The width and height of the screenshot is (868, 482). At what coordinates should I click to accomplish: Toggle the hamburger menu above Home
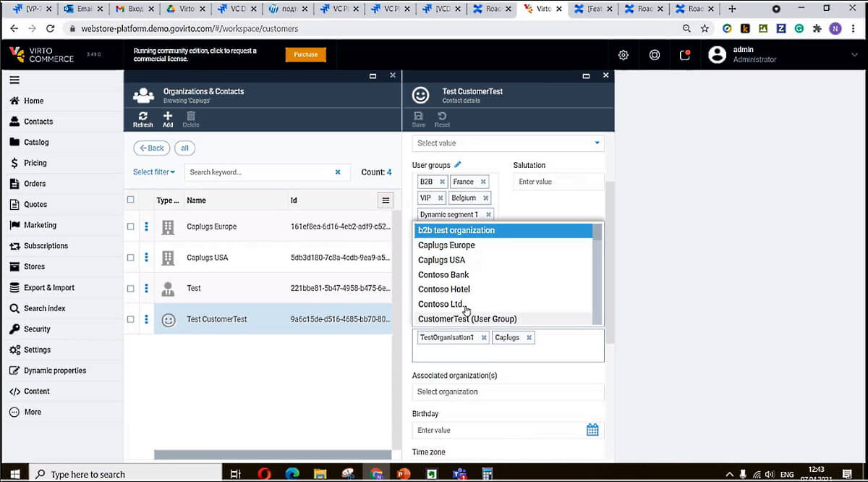(x=14, y=80)
